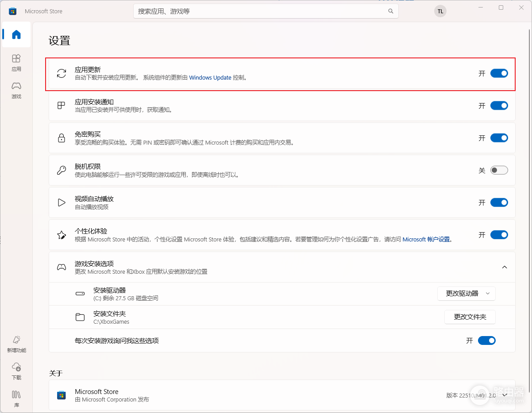Click the 游戏安装选项 gamepad icon
Screen dimensions: 532x413
tap(62, 267)
